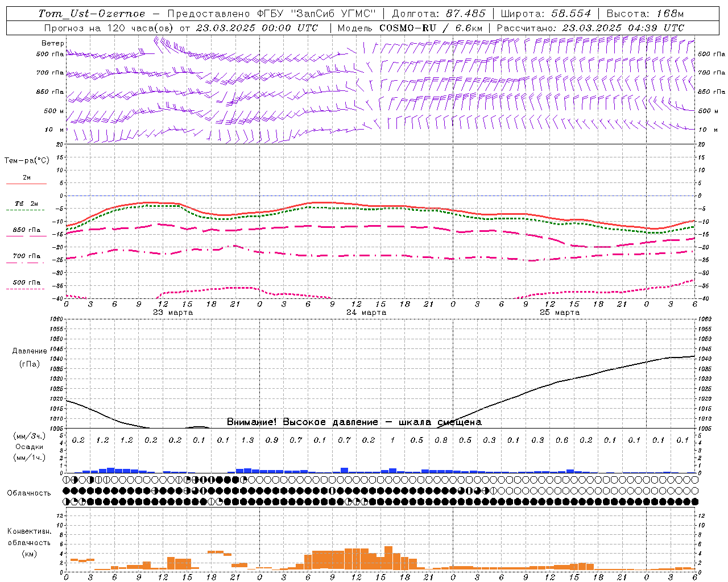Click the 500 гПа temperature legend entry
The image size is (728, 582).
[x=27, y=282]
